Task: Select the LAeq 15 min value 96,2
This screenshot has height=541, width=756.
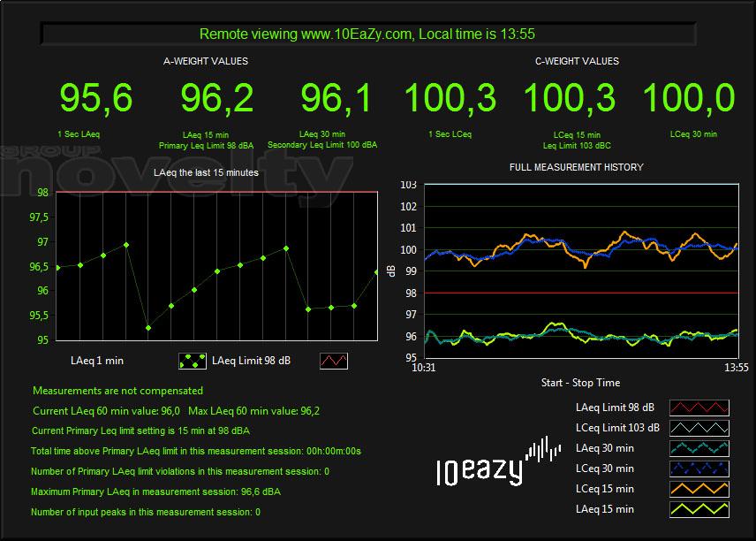Action: coord(217,98)
